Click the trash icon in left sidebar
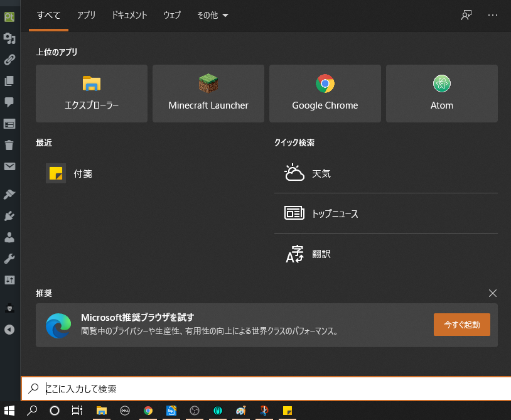The image size is (511, 420). 9,146
